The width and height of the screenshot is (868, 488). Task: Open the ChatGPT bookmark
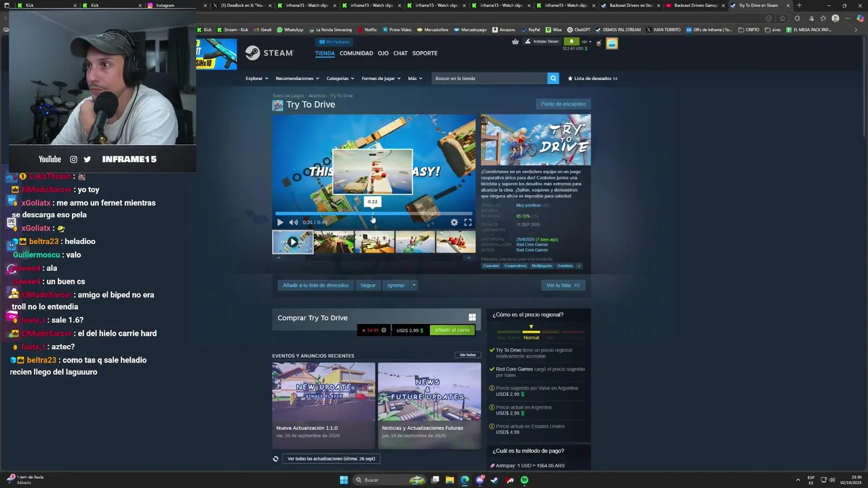click(578, 30)
